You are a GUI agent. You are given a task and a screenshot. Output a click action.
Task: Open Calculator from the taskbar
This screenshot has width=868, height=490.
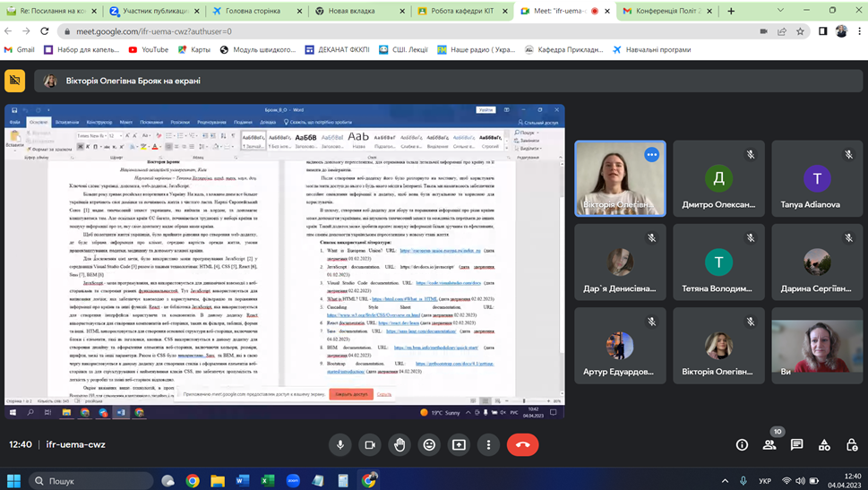click(343, 480)
